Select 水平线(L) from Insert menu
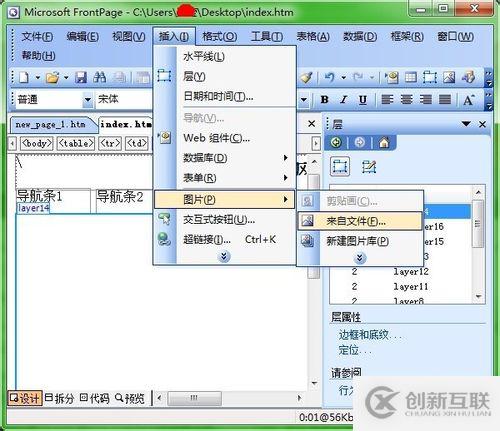 225,57
